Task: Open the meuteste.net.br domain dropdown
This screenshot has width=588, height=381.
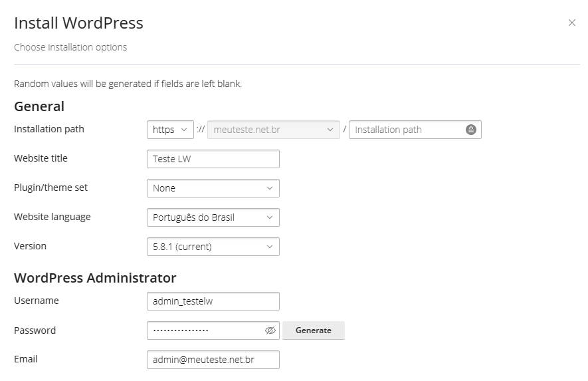Action: (273, 130)
